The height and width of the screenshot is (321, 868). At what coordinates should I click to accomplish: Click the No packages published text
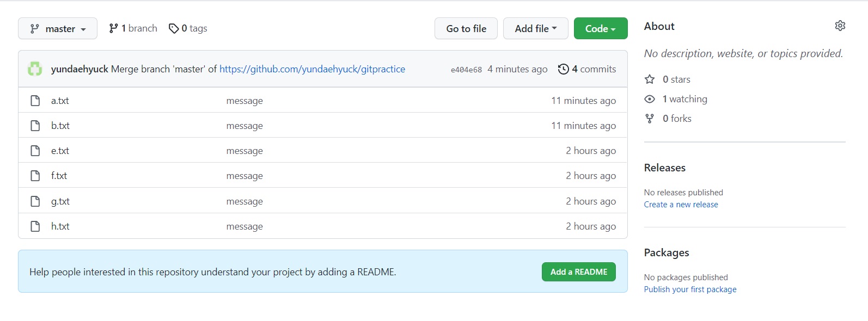(x=686, y=277)
